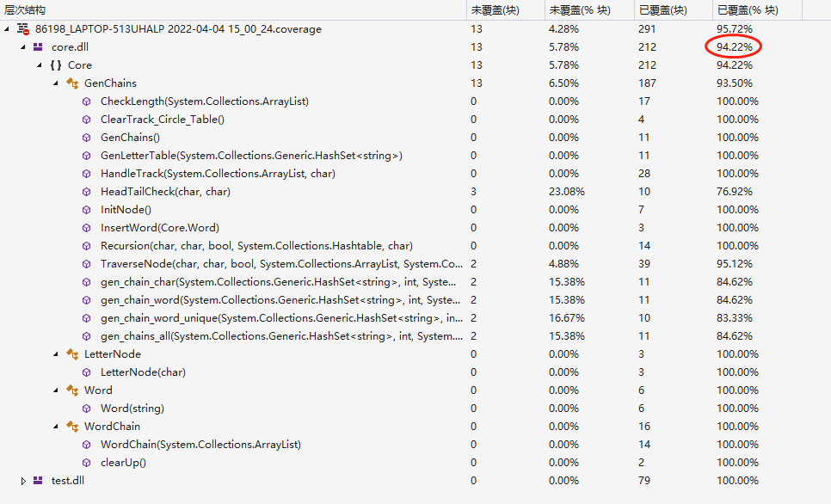The image size is (831, 504).
Task: Collapse the Word class node
Action: (x=56, y=390)
